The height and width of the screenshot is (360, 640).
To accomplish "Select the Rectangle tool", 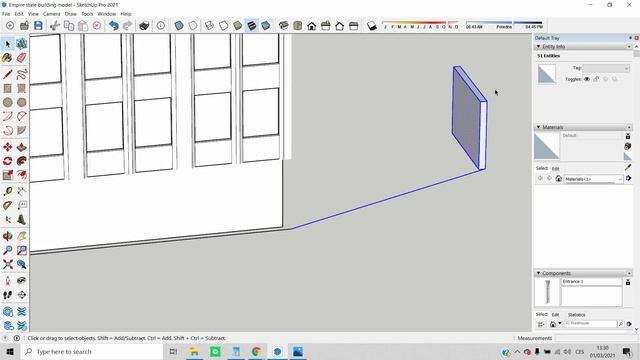I will pos(8,88).
